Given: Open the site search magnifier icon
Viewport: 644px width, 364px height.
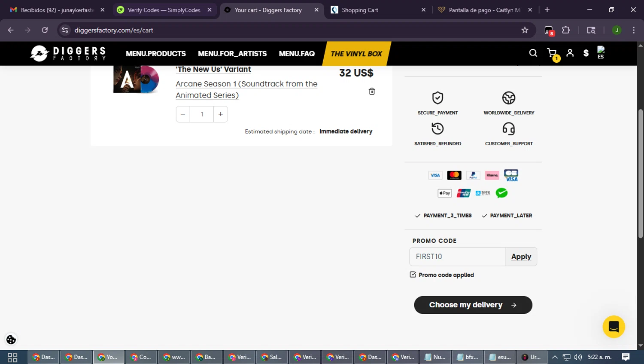Looking at the screenshot, I should 533,53.
